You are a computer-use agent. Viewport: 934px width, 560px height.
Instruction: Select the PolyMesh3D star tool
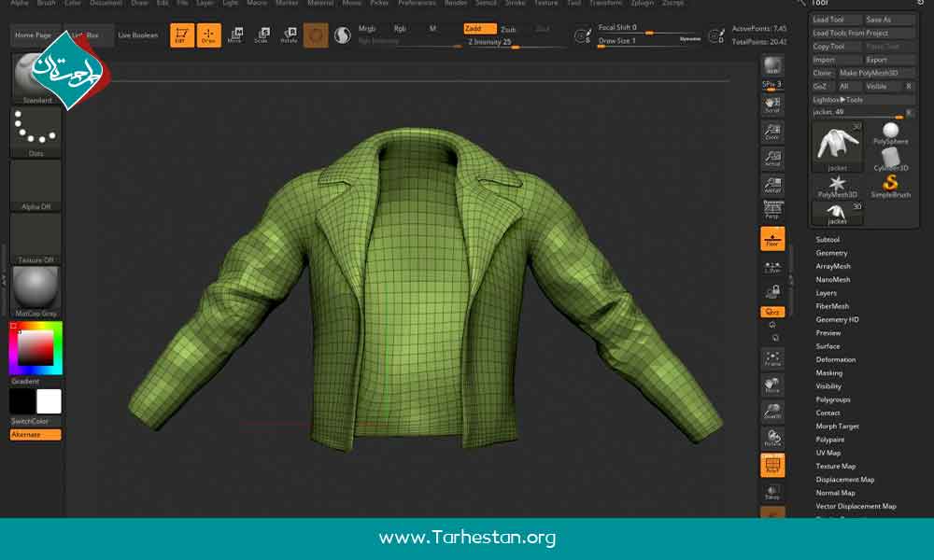(x=837, y=187)
